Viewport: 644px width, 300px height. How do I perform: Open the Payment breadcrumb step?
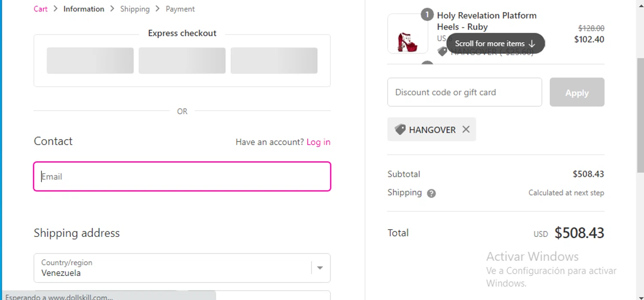(x=180, y=9)
